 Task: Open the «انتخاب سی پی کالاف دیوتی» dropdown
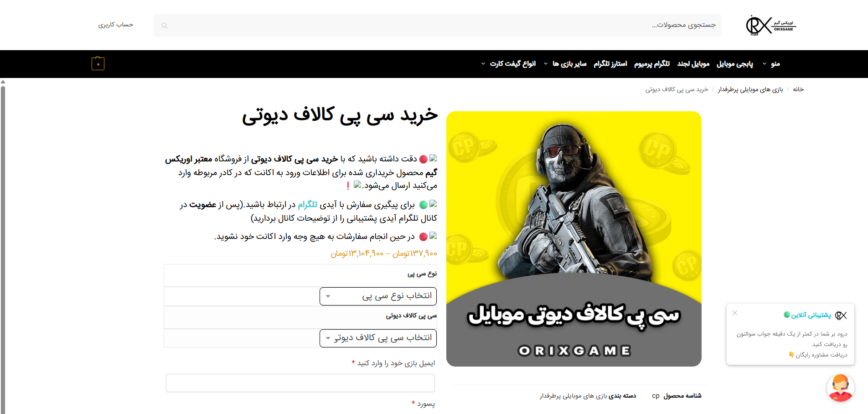377,338
